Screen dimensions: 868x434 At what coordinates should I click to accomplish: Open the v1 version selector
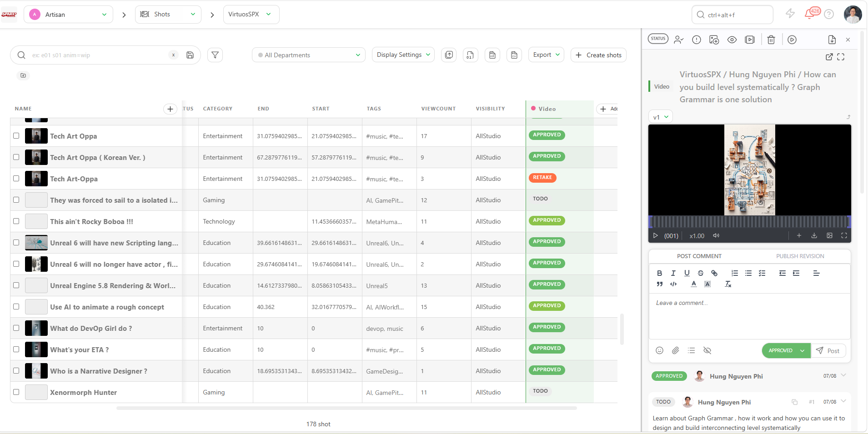tap(661, 117)
